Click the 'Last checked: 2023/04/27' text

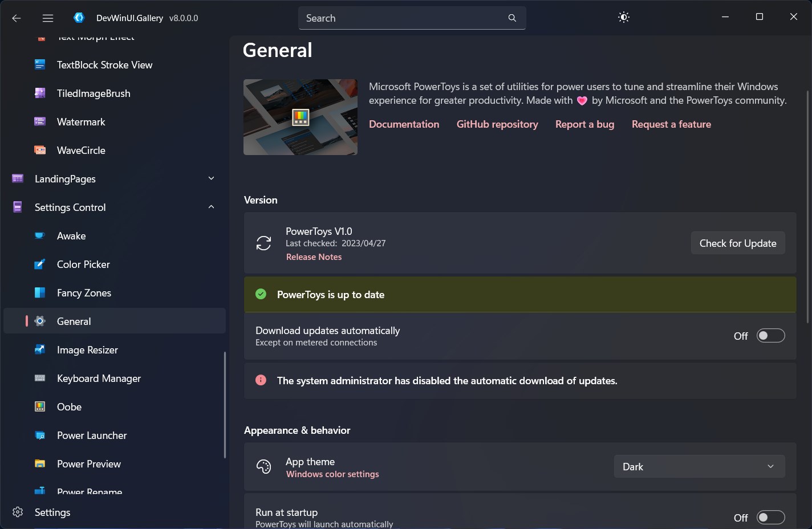pos(336,243)
